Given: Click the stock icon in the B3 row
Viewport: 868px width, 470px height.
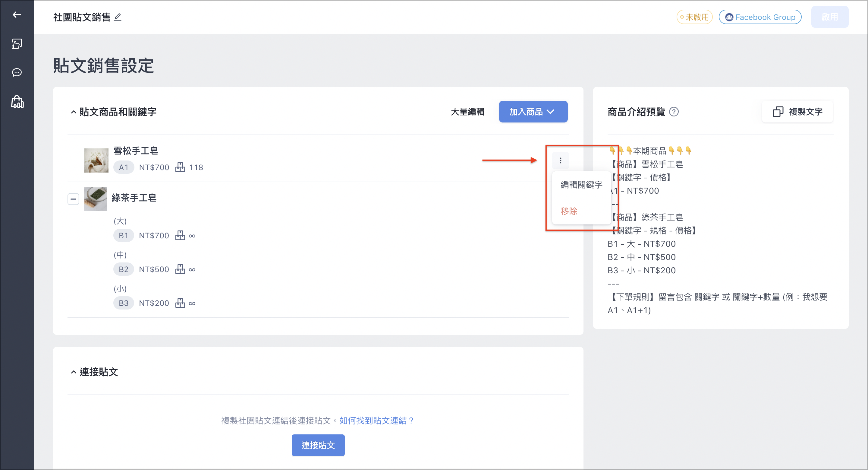Looking at the screenshot, I should click(180, 303).
